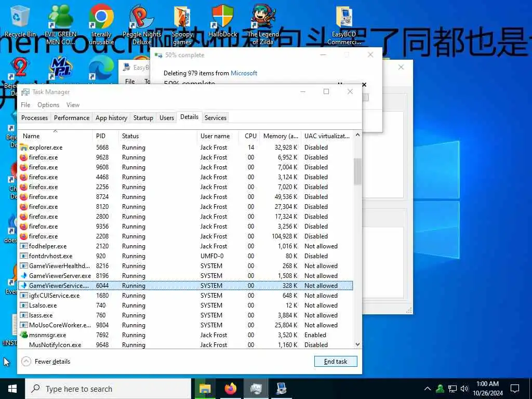Cancel deletion with the small X button
The image size is (532, 399).
(x=364, y=85)
